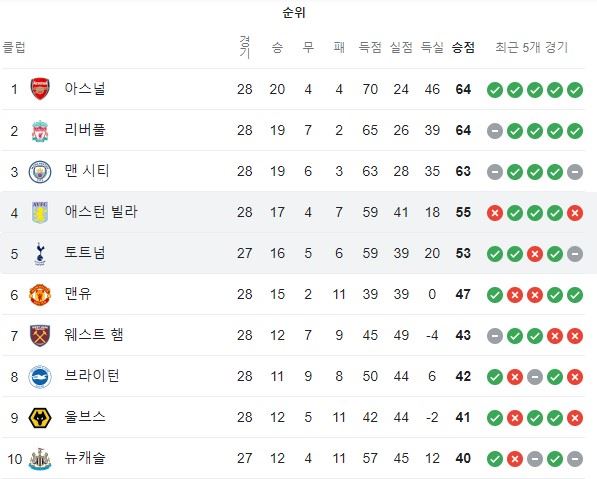Click the Newcastle club crest
The image size is (597, 479).
pyautogui.click(x=40, y=458)
